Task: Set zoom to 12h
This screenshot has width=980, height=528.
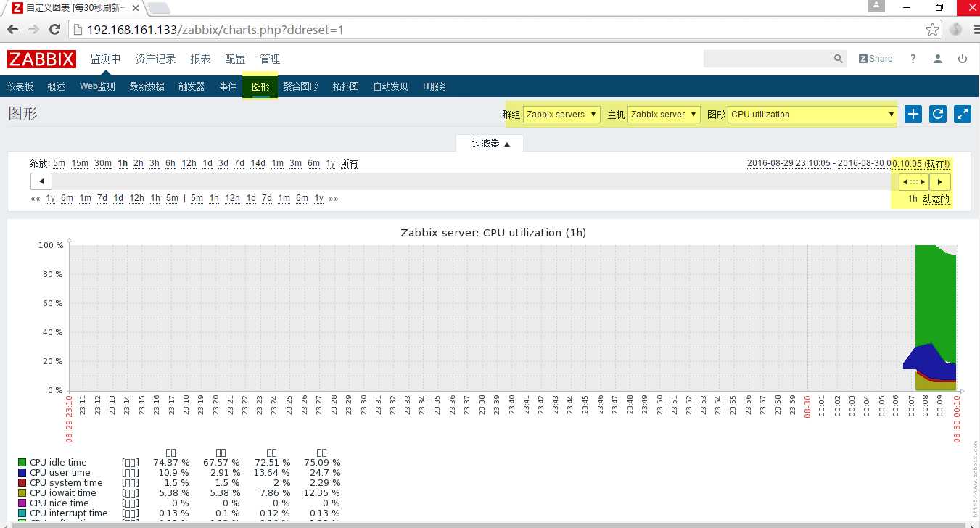Action: coord(189,163)
